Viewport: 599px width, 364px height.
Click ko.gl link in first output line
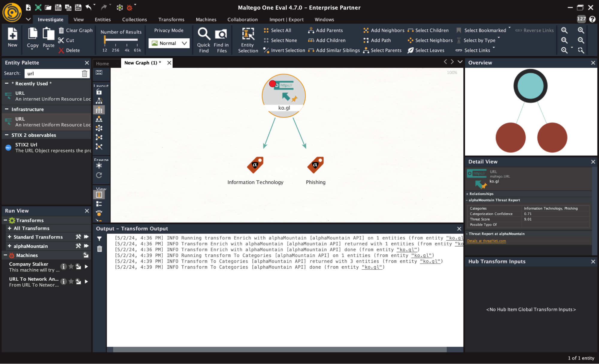(454, 238)
